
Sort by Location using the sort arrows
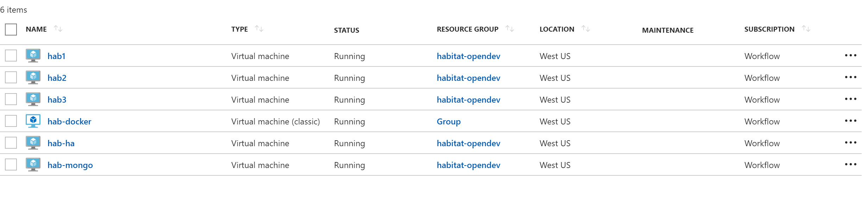pyautogui.click(x=586, y=29)
